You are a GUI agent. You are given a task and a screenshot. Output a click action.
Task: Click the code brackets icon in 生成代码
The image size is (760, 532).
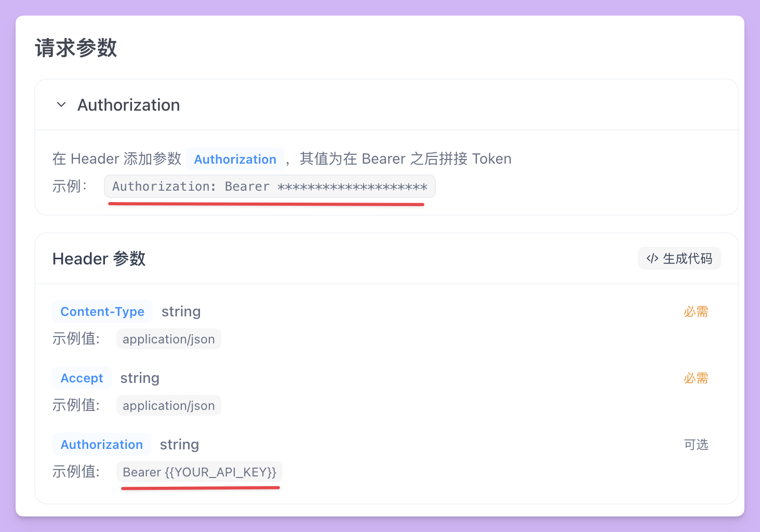[x=652, y=258]
